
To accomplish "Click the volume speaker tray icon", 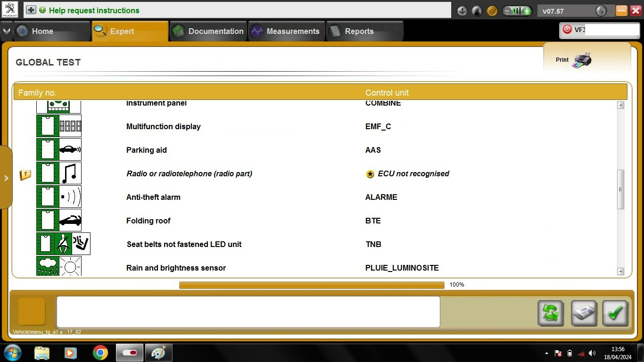I will (592, 353).
